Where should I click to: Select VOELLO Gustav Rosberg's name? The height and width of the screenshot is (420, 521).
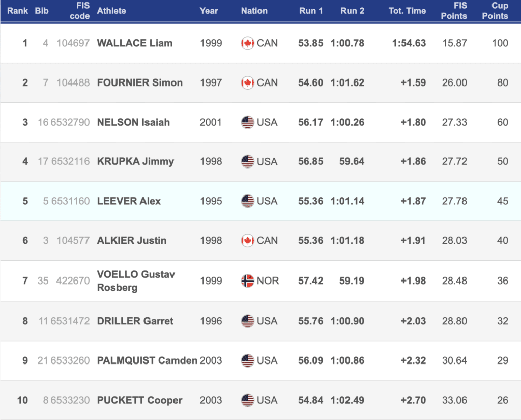point(136,281)
